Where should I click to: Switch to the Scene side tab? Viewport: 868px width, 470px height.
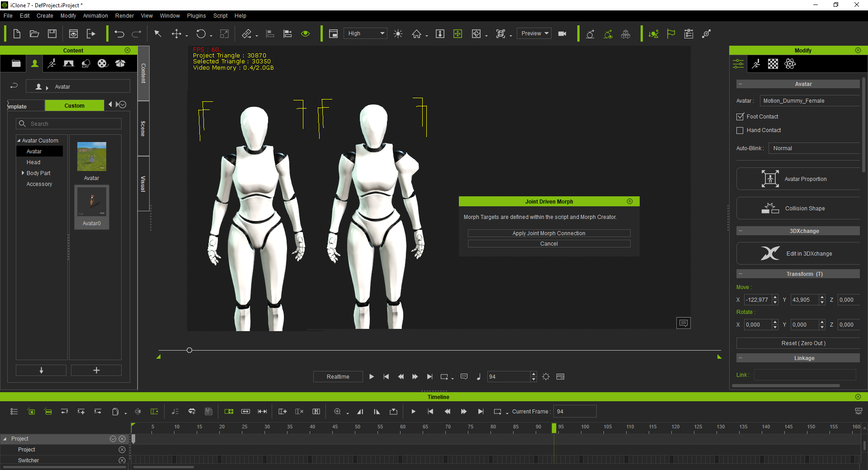click(x=143, y=128)
